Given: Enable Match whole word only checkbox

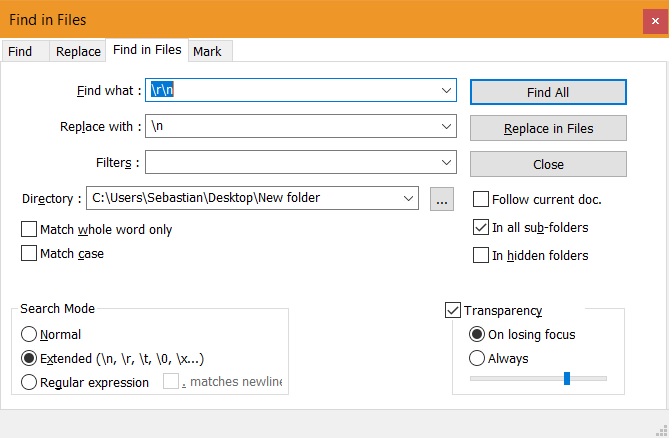Looking at the screenshot, I should click(29, 230).
